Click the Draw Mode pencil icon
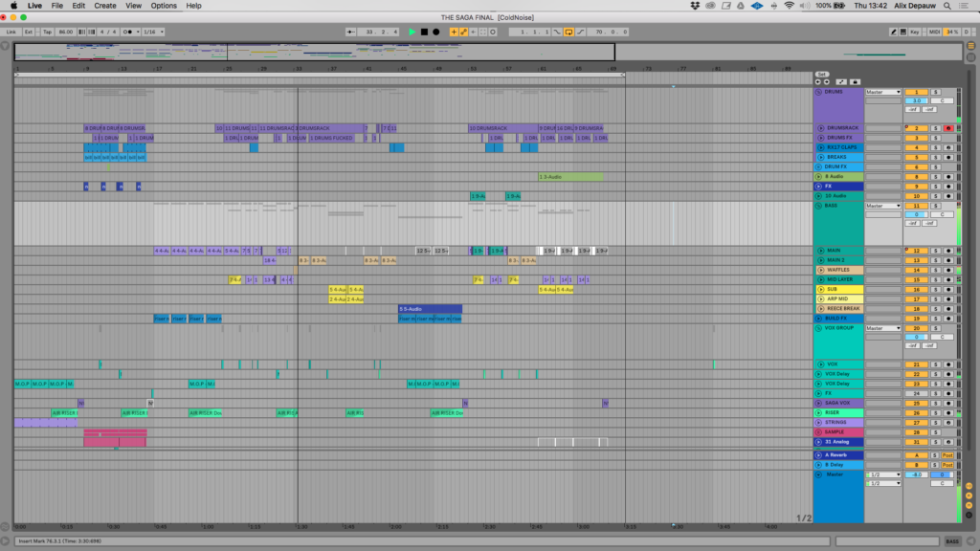 pyautogui.click(x=893, y=32)
